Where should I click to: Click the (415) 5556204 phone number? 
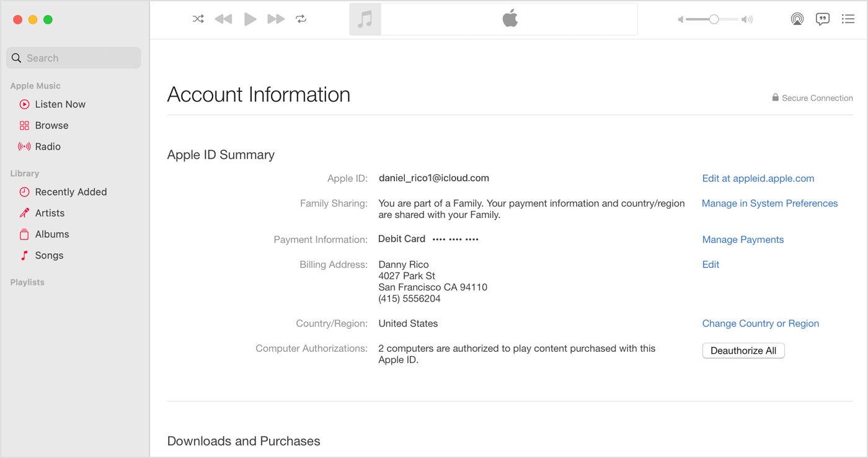409,299
